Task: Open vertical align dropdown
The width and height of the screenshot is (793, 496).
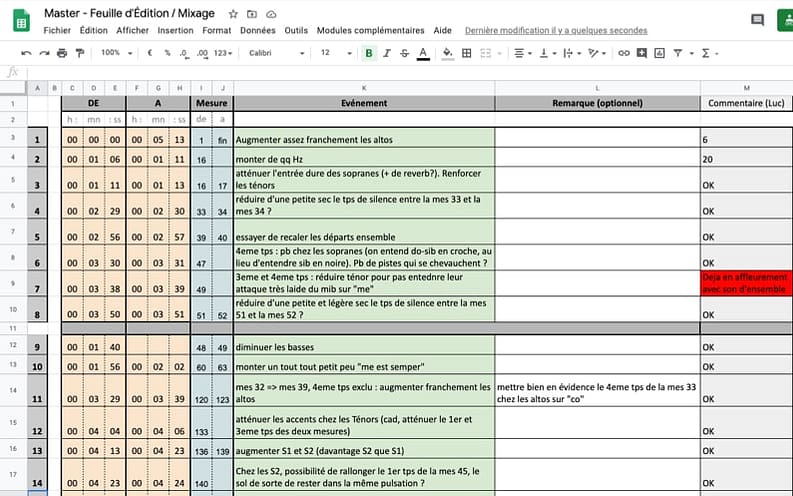Action: [x=547, y=53]
